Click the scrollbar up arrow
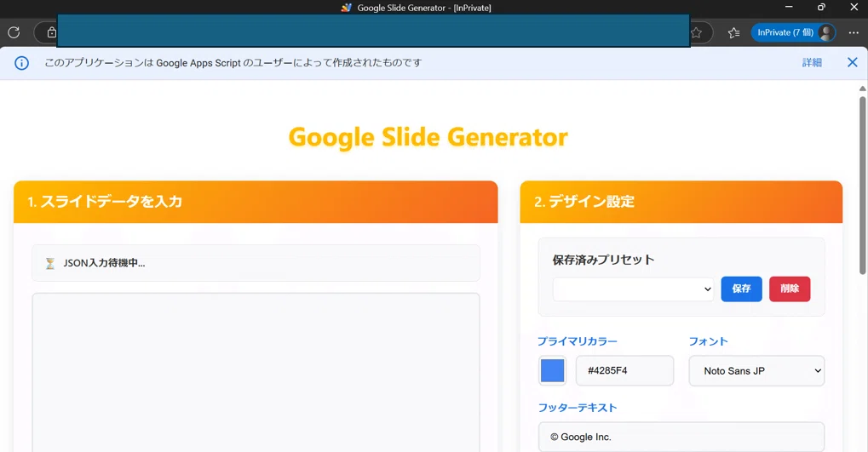The height and width of the screenshot is (452, 868). [863, 89]
